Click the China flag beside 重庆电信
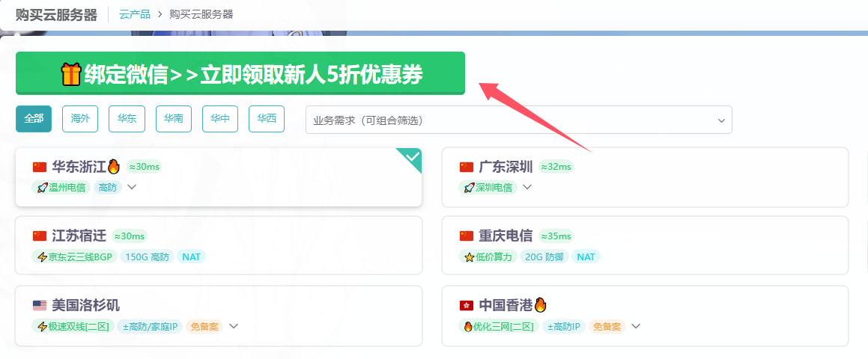Screen dimensions: 868x359 pyautogui.click(x=467, y=236)
